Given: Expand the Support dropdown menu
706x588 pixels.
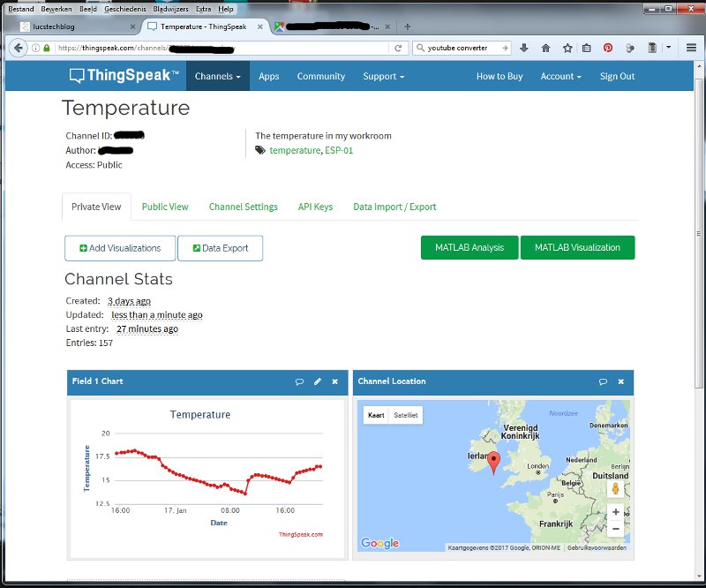Looking at the screenshot, I should (x=383, y=76).
